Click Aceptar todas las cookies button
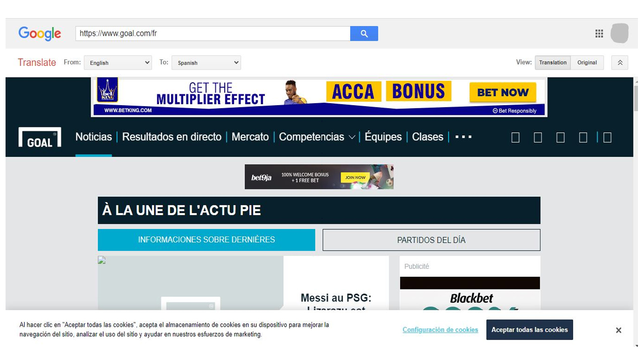Viewport: 644px width, 363px height. tap(529, 330)
